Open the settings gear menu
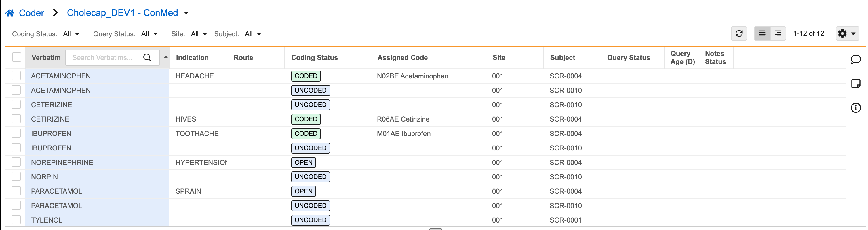The image size is (868, 230). (x=847, y=34)
